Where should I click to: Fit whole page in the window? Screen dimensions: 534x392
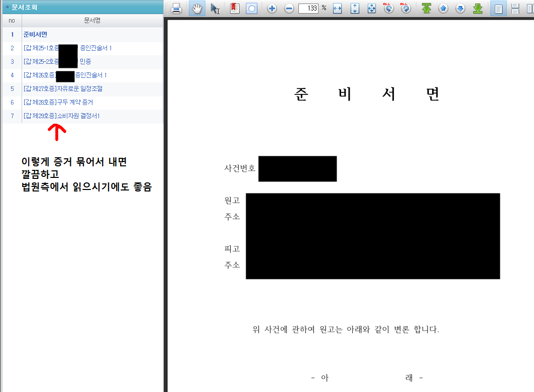click(372, 8)
